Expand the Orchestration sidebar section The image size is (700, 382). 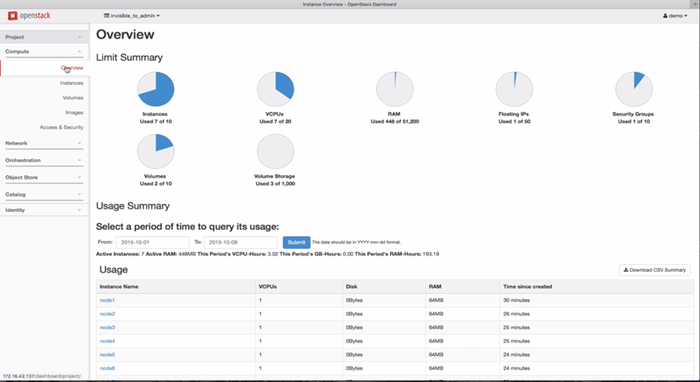44,160
